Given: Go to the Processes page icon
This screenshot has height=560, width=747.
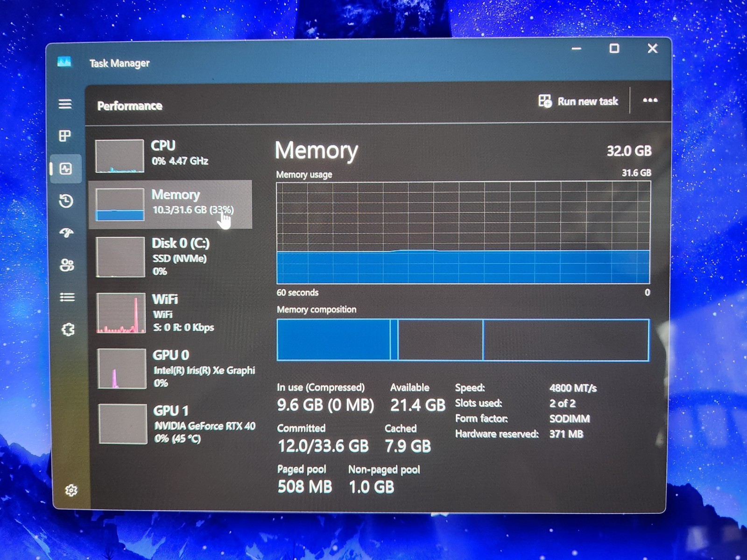Looking at the screenshot, I should click(65, 136).
